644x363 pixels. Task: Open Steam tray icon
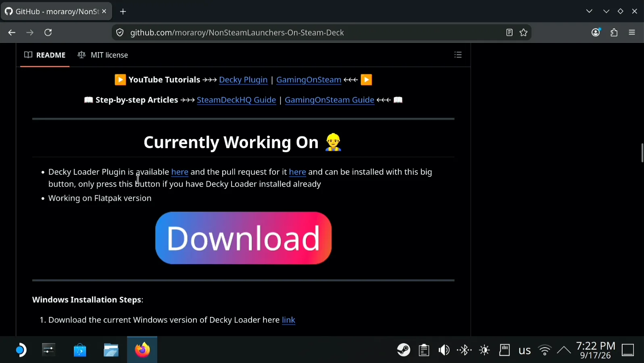(x=404, y=350)
